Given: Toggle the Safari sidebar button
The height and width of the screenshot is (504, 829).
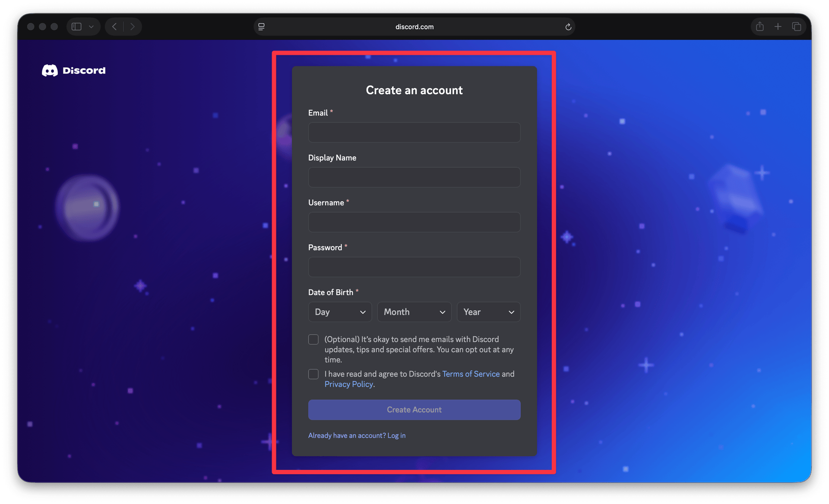Looking at the screenshot, I should pos(76,27).
